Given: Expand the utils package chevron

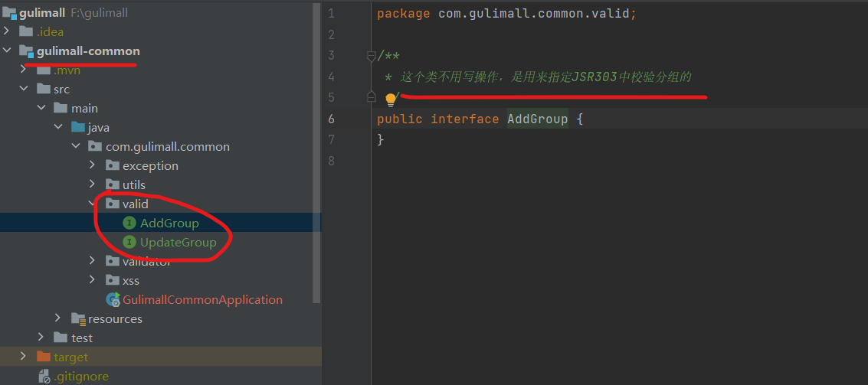Looking at the screenshot, I should click(93, 184).
